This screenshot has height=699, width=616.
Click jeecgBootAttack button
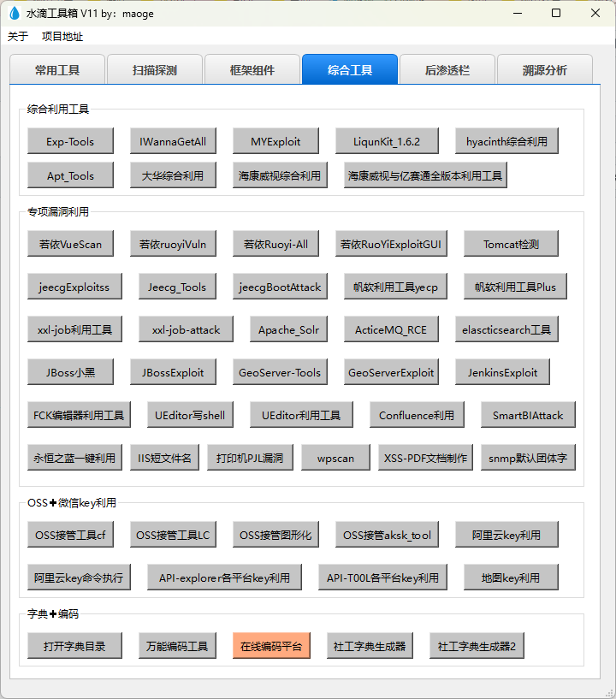pyautogui.click(x=280, y=287)
